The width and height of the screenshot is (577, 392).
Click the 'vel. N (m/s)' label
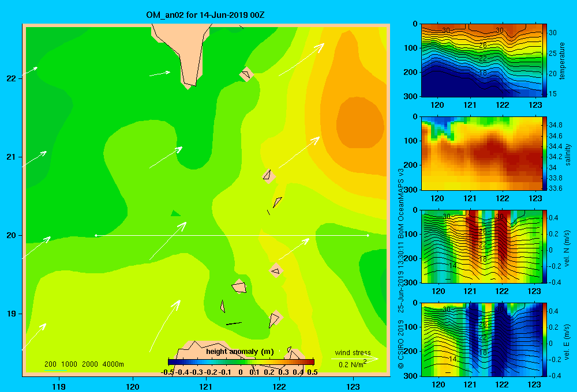point(567,248)
